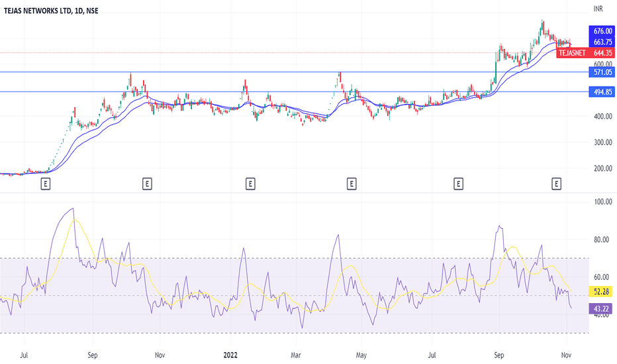Click the earnings E marker near July 2021

tap(46, 184)
